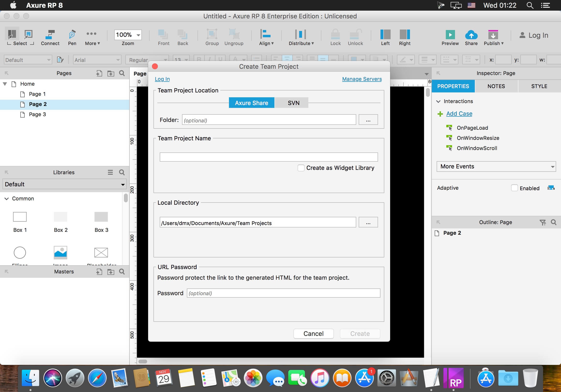Open the Default library dropdown

[64, 184]
